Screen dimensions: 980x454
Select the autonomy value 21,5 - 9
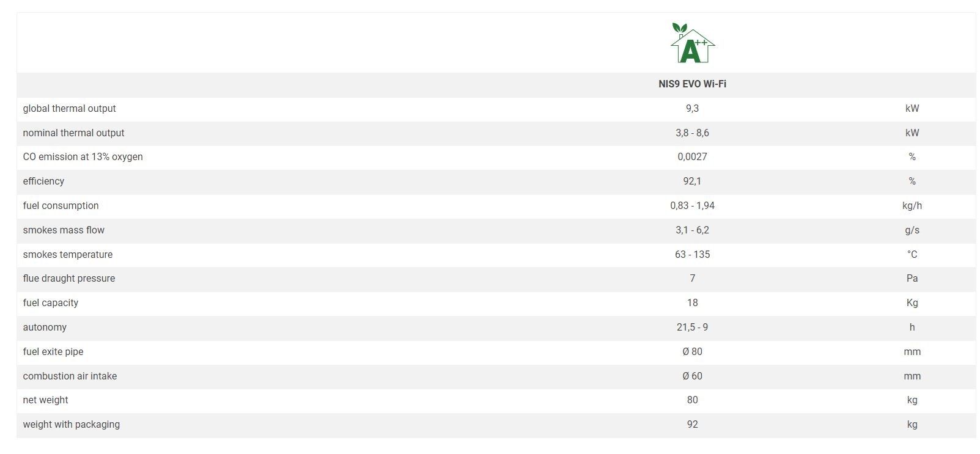[x=692, y=328]
